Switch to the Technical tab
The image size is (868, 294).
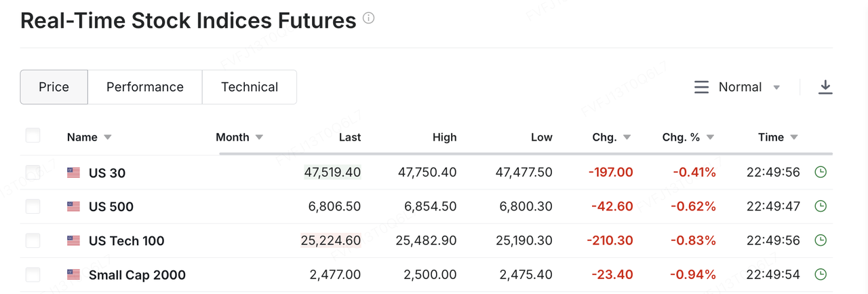click(250, 87)
